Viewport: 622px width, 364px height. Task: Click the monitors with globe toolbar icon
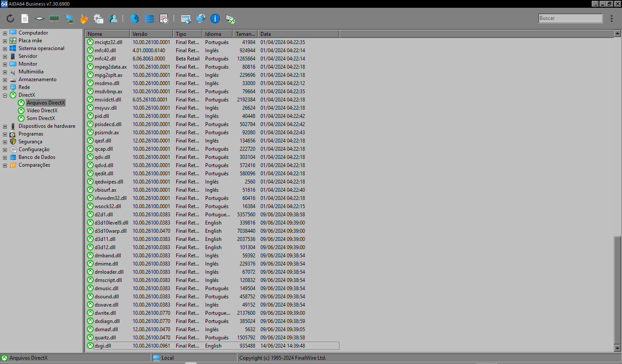coord(200,19)
